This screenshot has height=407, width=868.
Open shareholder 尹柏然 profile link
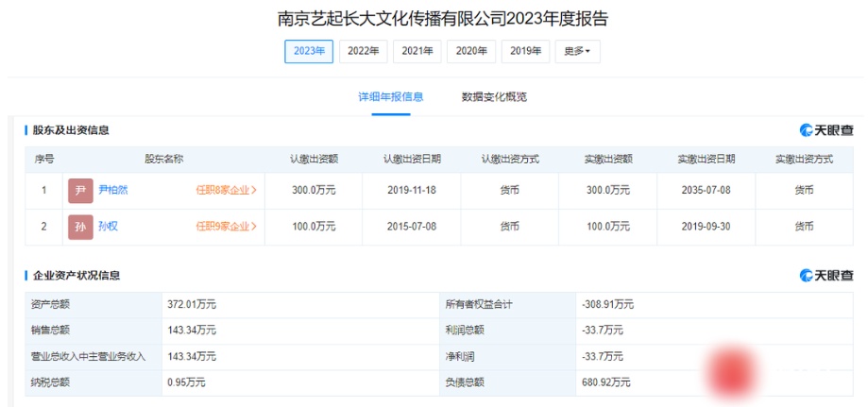pos(113,190)
